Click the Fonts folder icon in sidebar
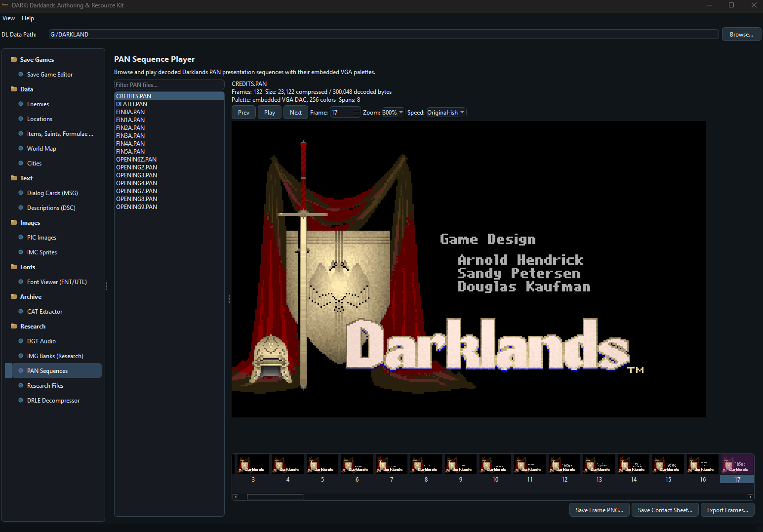 14,267
